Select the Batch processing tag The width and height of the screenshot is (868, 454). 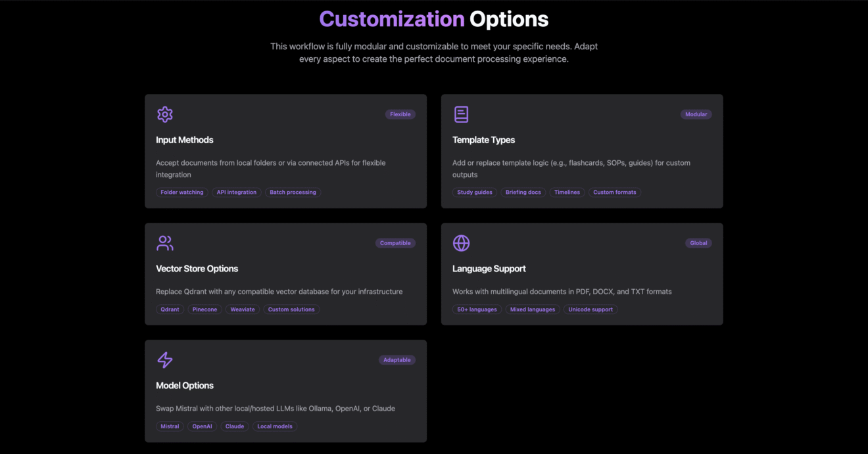293,193
